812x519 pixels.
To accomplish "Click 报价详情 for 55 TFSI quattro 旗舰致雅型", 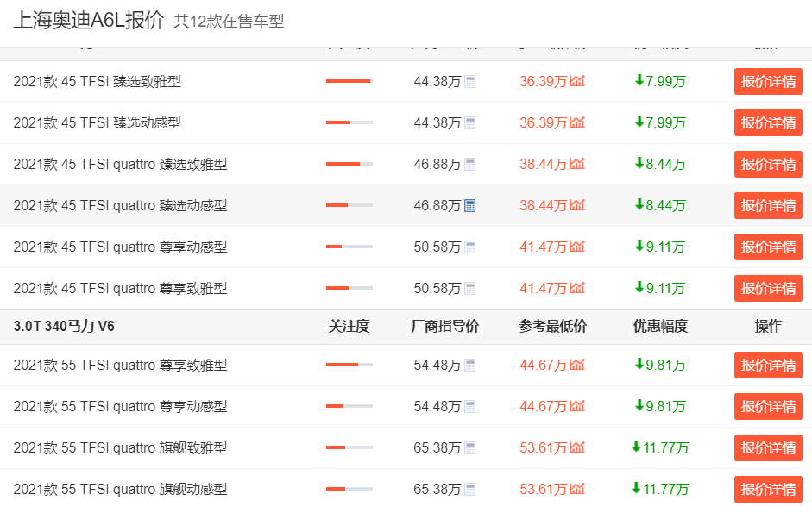I will coord(768,448).
